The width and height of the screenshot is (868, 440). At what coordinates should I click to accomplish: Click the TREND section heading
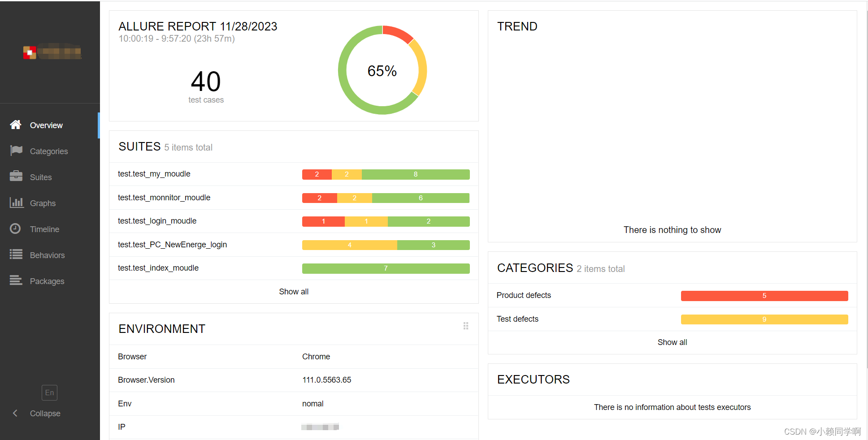tap(517, 26)
